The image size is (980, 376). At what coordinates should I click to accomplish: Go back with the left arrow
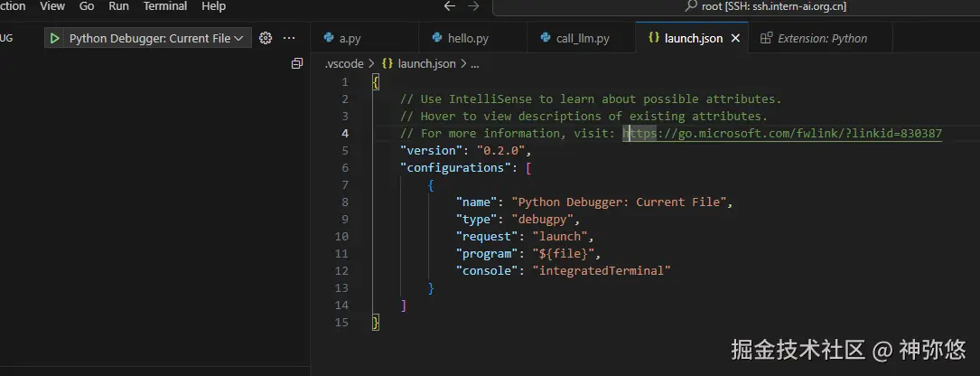point(450,6)
